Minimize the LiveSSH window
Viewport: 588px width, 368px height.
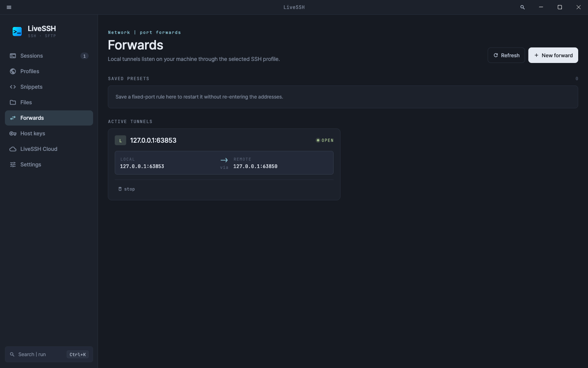click(541, 7)
